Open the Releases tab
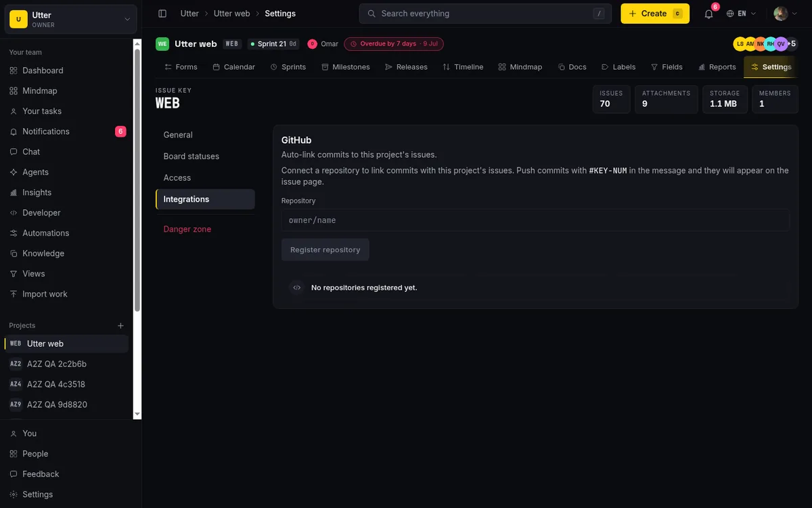Viewport: 812px width, 508px height. (406, 67)
